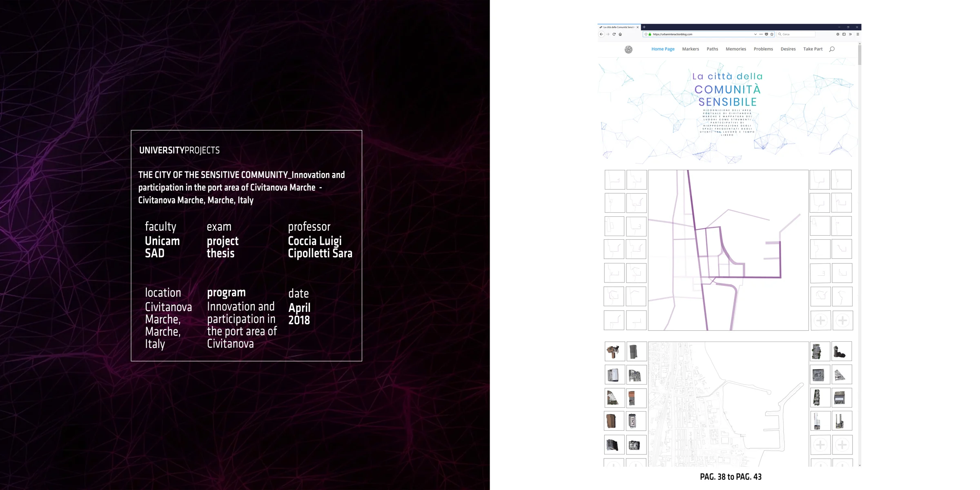Go to the Memories page
This screenshot has height=490, width=980.
coord(736,49)
